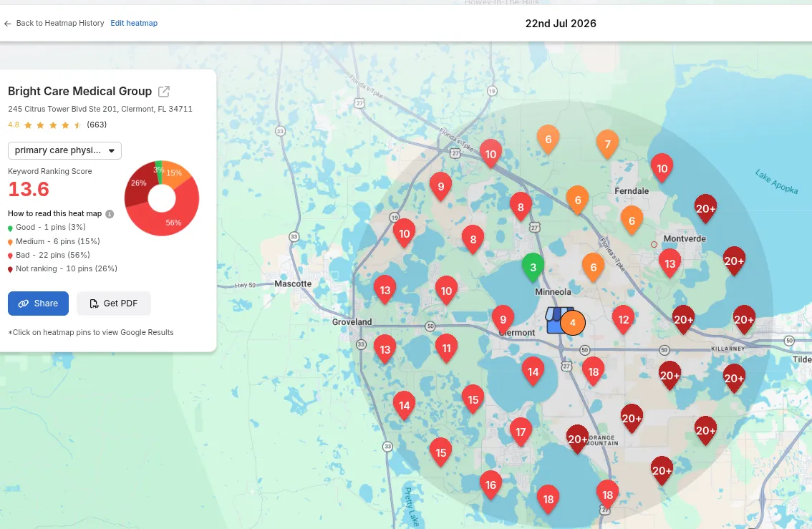Image resolution: width=812 pixels, height=529 pixels.
Task: Click orange pin numbered 7
Action: [607, 145]
